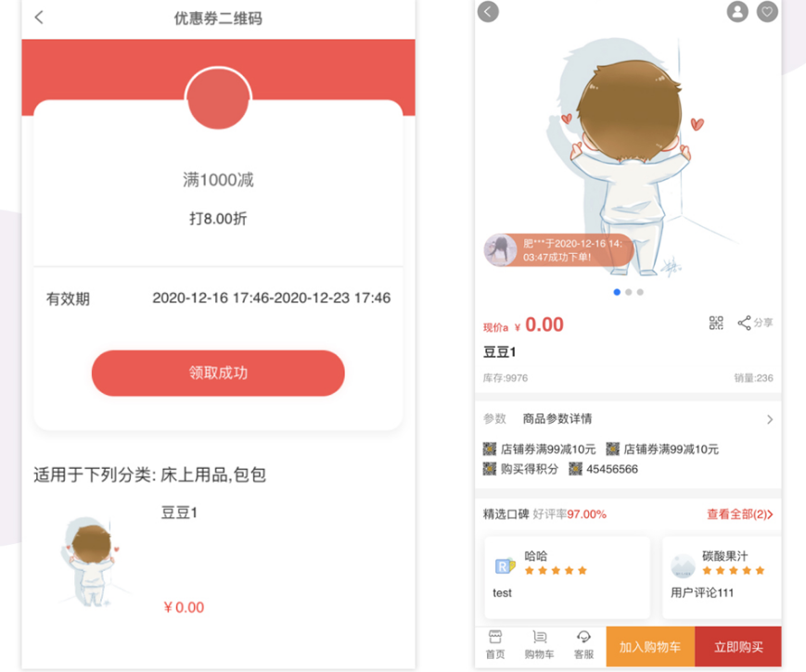Open the 碳酸果汁 review card
Viewport: 806px width, 672px height.
(x=722, y=577)
